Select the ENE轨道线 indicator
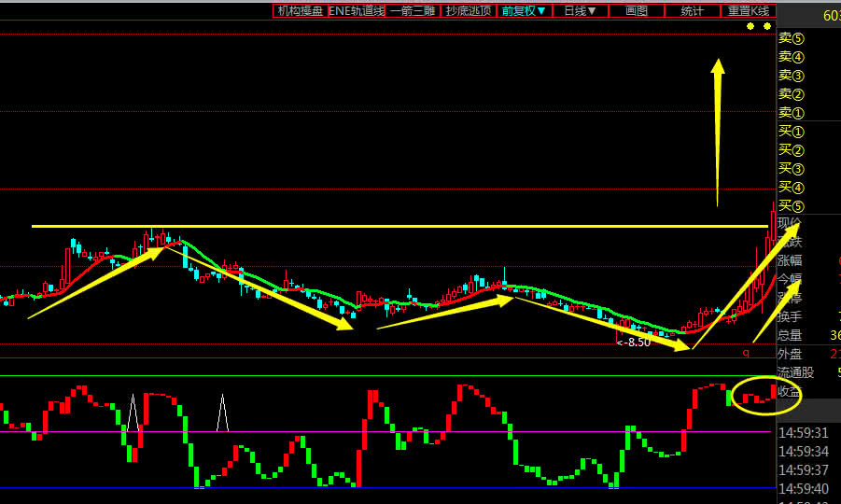841x504 pixels. pyautogui.click(x=357, y=11)
